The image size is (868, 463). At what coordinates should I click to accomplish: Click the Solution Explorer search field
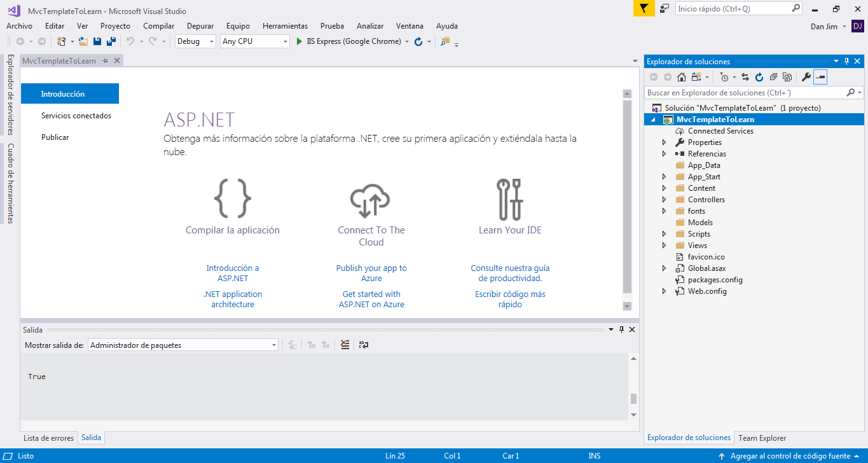(x=745, y=93)
